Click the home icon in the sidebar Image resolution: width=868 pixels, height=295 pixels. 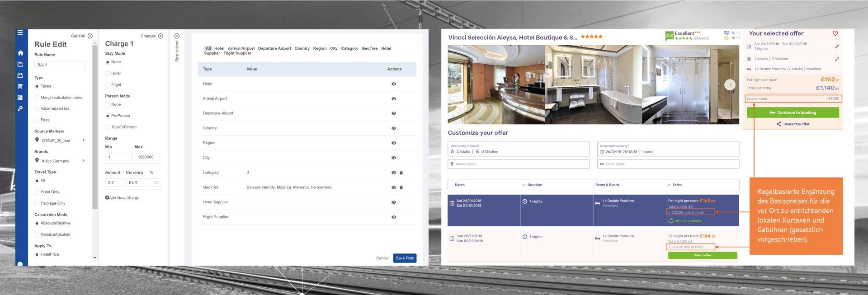pos(20,53)
